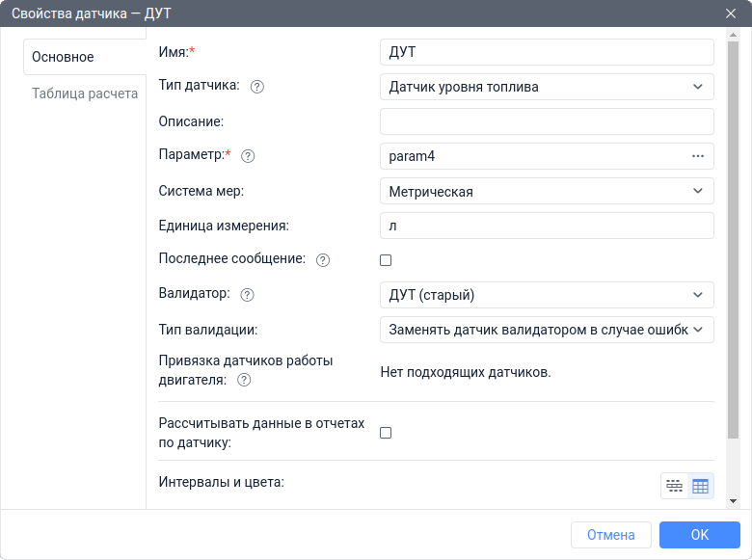
Task: Open Система мер dropdown
Action: point(547,191)
